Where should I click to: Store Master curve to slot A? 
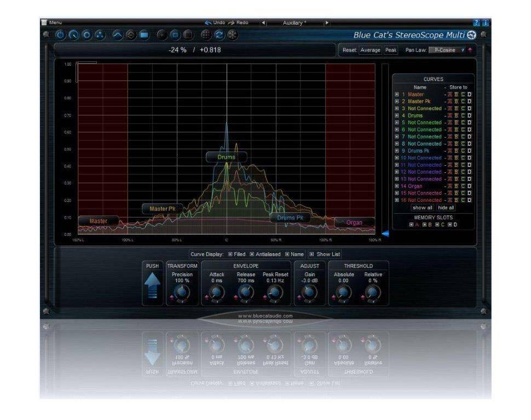tap(450, 95)
